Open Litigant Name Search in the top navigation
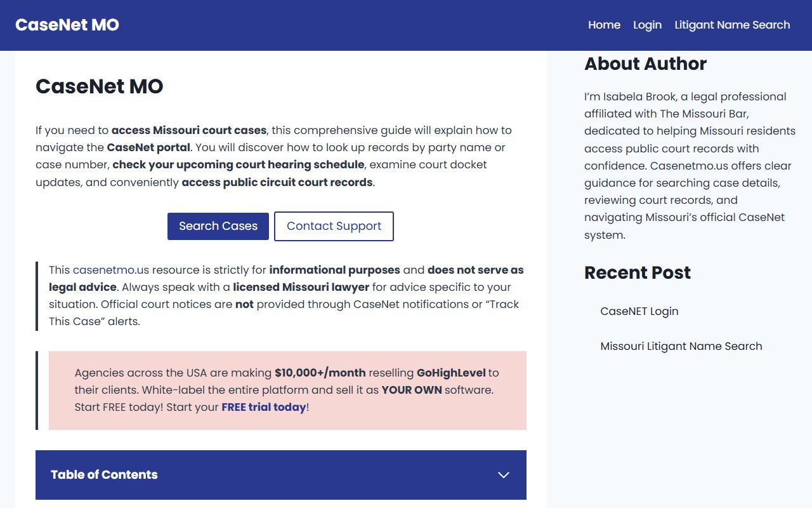812x508 pixels. click(x=732, y=25)
